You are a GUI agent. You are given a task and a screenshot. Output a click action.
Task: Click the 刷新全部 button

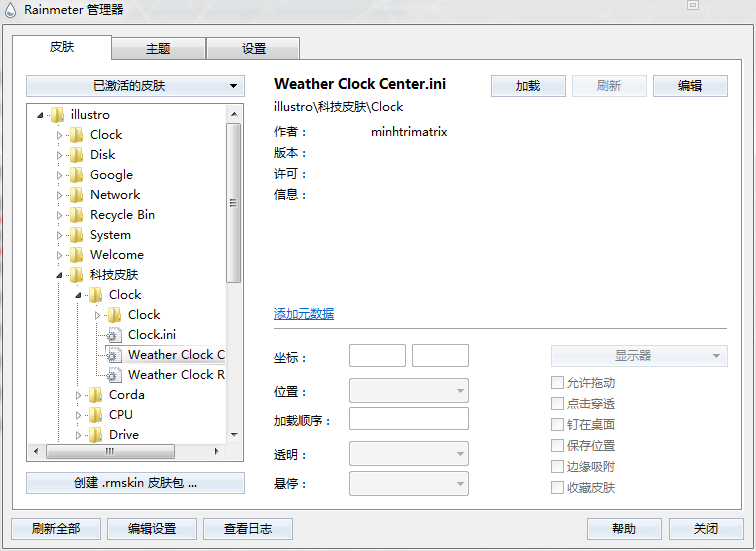(56, 529)
